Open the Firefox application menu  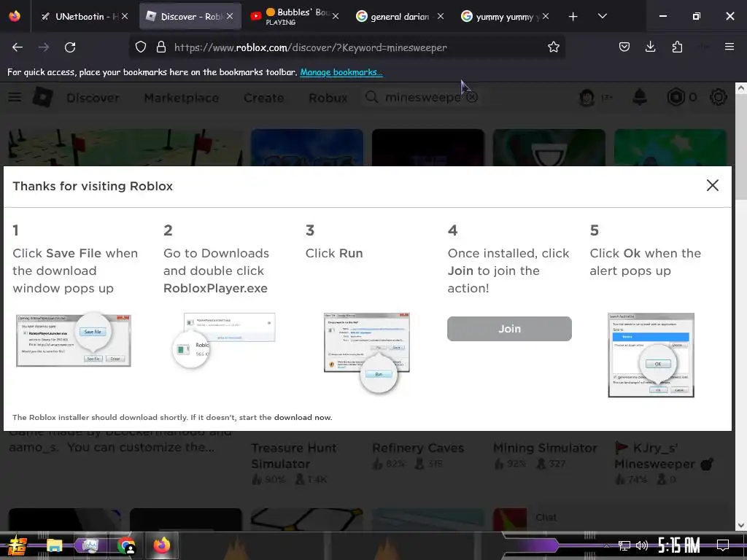click(729, 47)
